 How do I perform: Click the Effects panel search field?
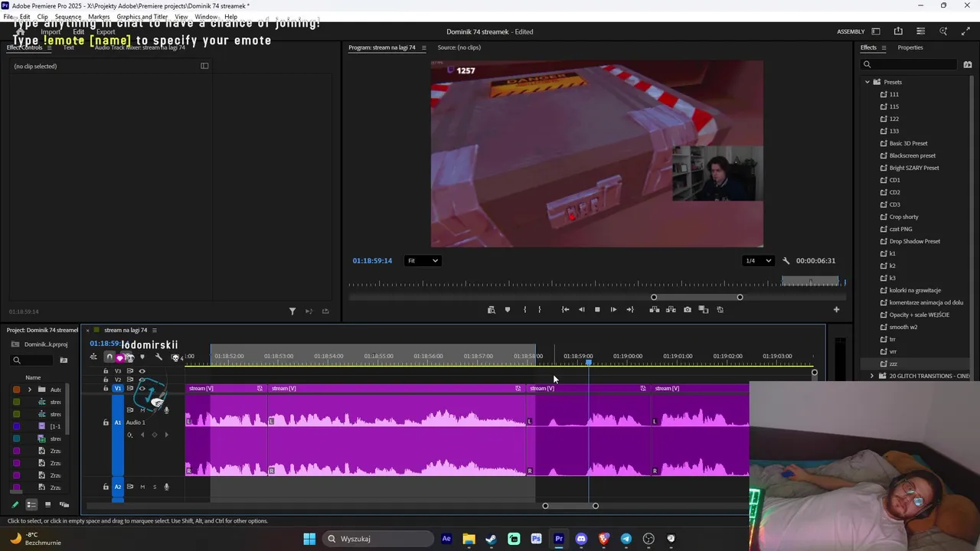[910, 64]
